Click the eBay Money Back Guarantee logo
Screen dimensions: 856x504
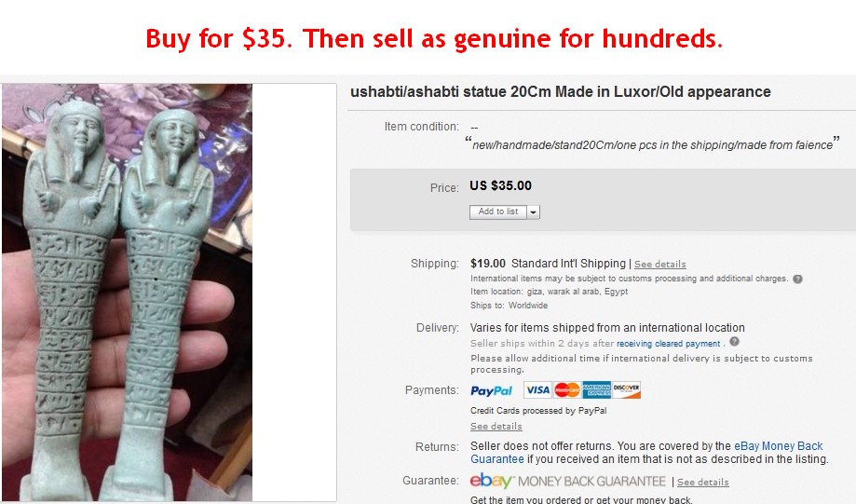click(568, 482)
